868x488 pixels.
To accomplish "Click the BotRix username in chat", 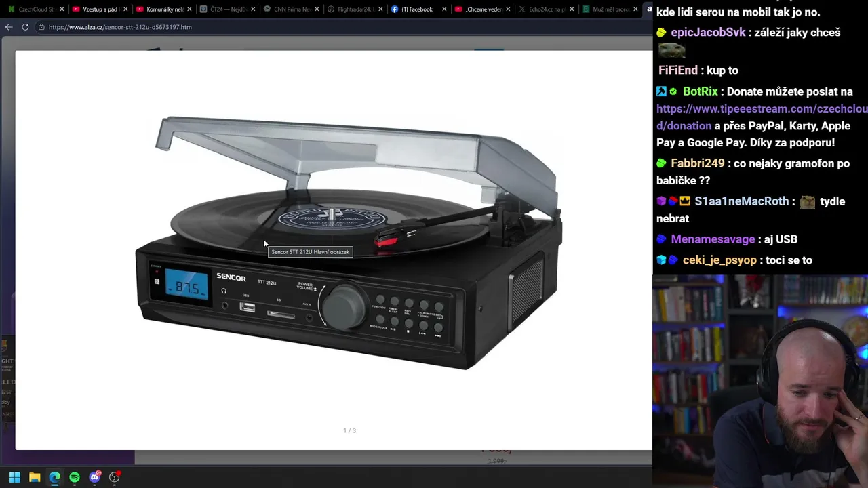I will tap(701, 91).
